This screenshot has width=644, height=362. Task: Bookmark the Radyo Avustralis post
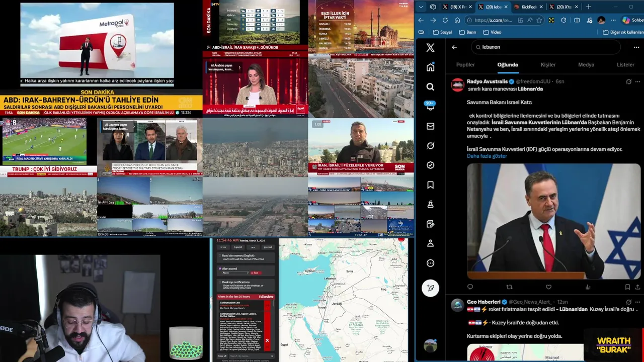627,287
